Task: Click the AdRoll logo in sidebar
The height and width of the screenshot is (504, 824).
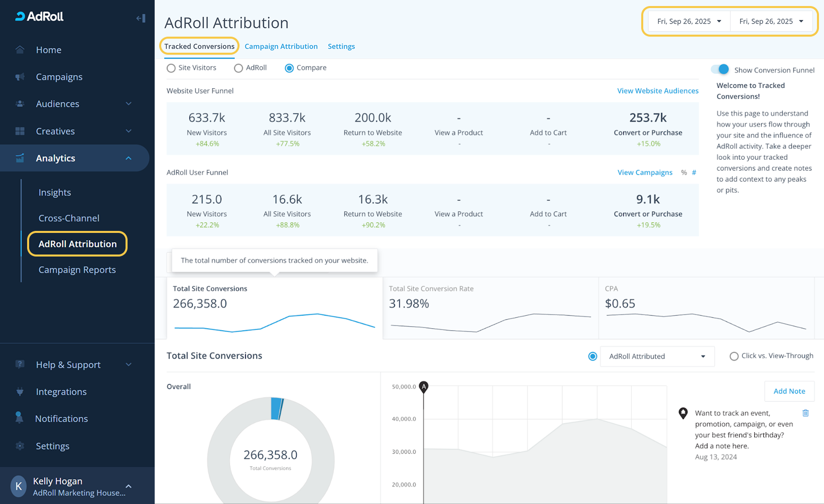Action: [40, 17]
